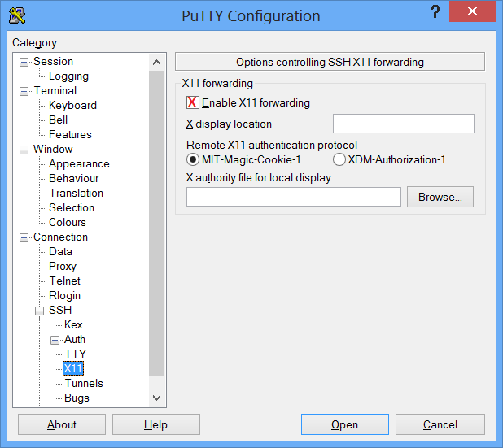Select Keyboard category
The height and width of the screenshot is (448, 503).
(72, 106)
